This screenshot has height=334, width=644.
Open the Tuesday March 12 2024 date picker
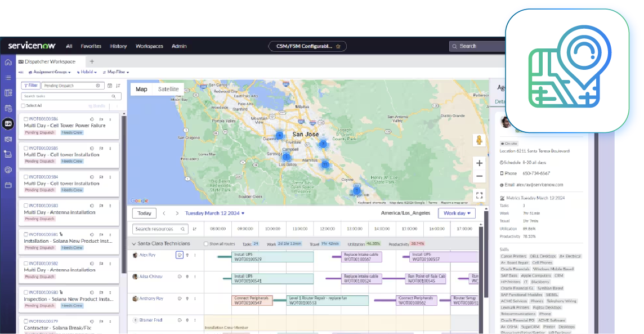pyautogui.click(x=215, y=213)
